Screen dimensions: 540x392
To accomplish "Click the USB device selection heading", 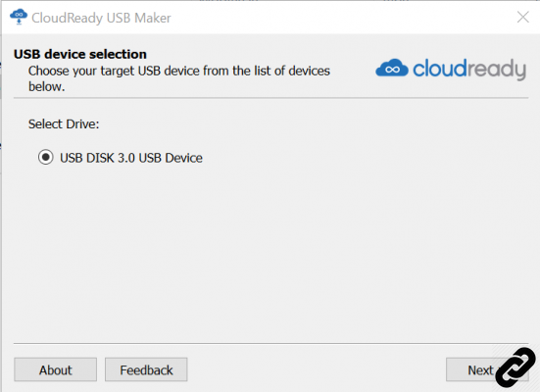I will point(80,54).
